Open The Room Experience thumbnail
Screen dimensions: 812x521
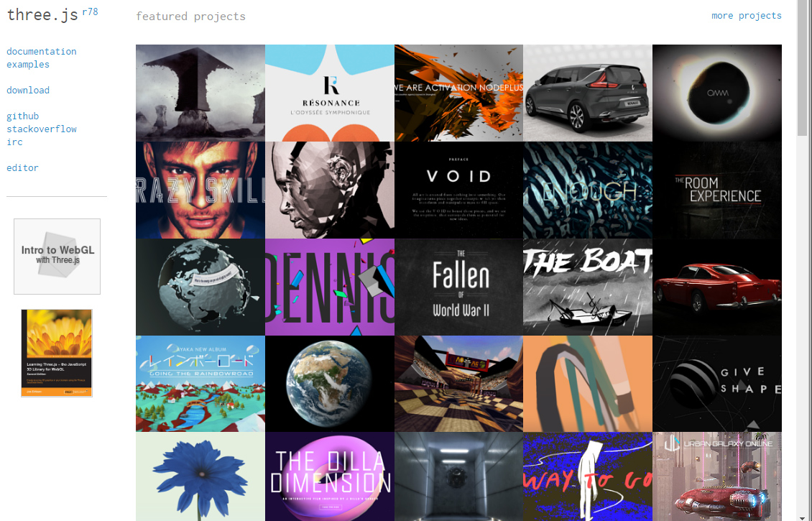[717, 190]
